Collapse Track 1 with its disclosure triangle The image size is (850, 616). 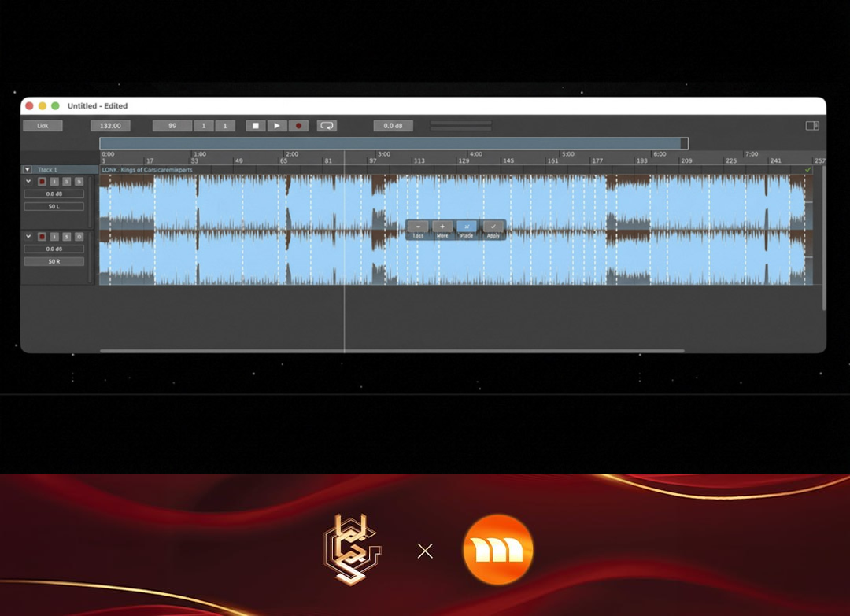point(28,170)
